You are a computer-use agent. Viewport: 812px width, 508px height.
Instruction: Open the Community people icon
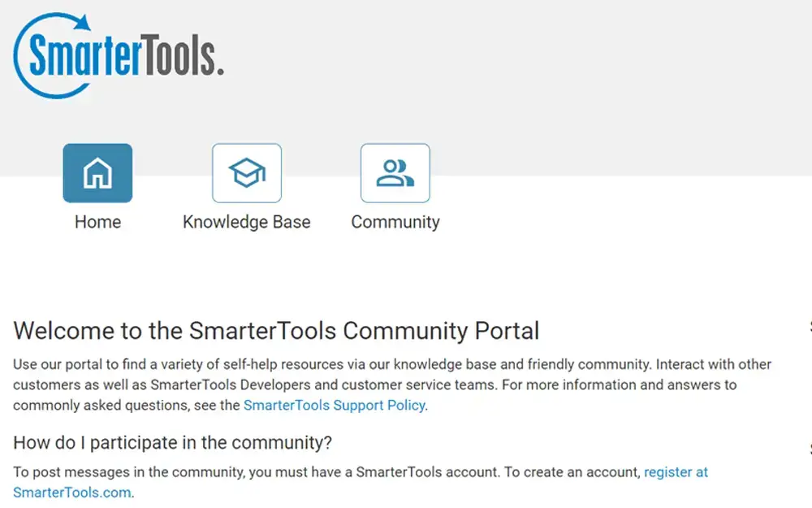tap(395, 173)
